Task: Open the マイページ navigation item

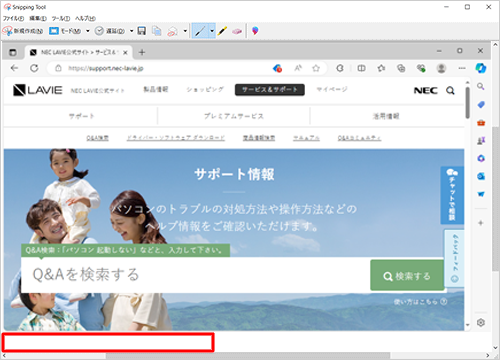Action: 332,89
